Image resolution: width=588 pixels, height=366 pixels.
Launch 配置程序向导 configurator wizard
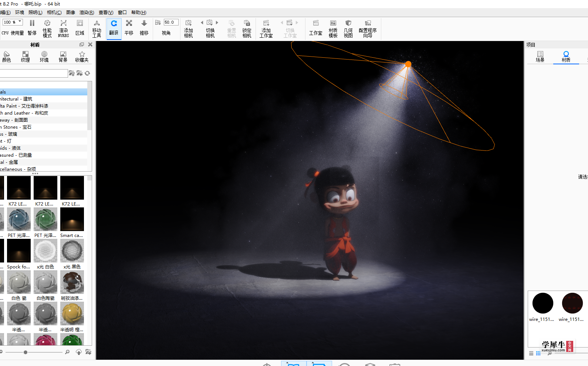(x=368, y=28)
